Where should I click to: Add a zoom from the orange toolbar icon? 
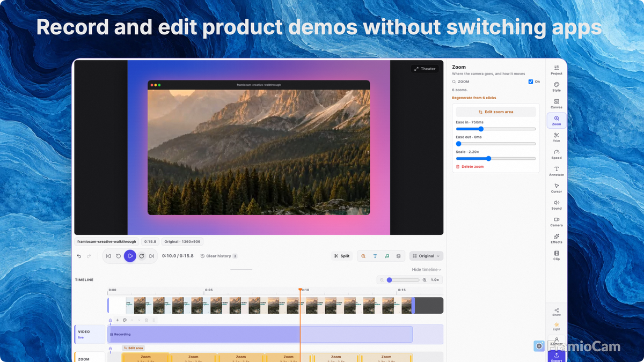pos(363,256)
